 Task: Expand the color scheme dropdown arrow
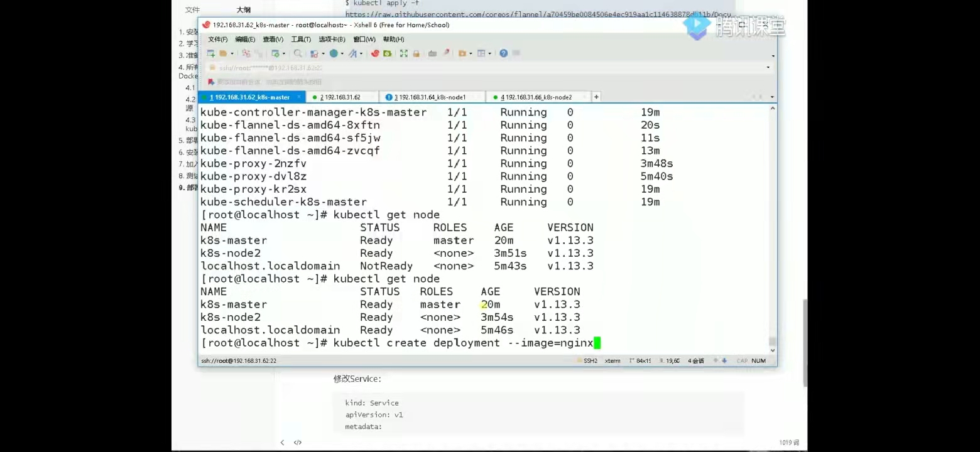tap(323, 53)
